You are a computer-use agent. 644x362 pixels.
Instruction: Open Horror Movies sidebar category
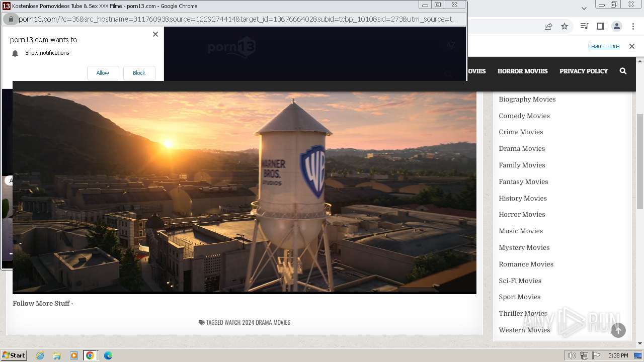click(522, 214)
